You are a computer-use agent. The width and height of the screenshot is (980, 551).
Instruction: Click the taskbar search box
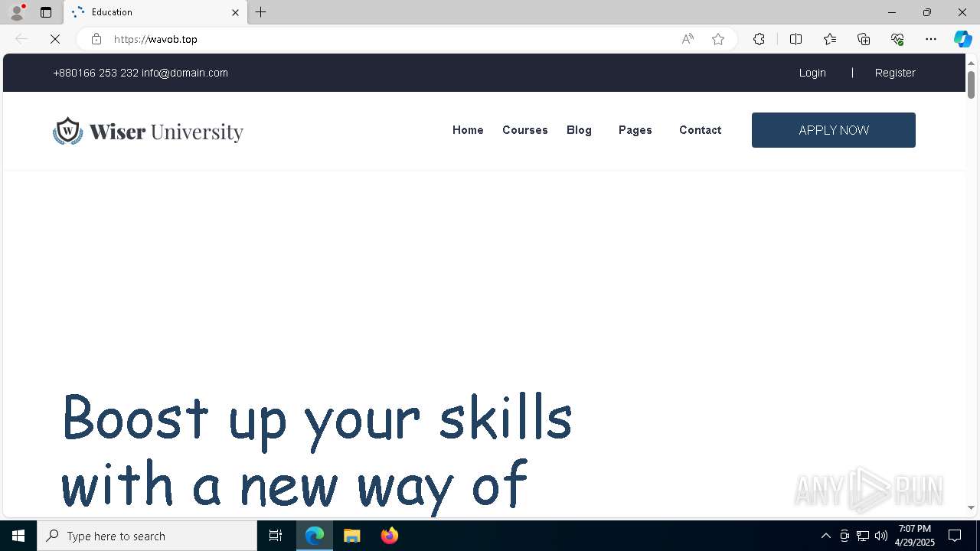click(x=147, y=536)
